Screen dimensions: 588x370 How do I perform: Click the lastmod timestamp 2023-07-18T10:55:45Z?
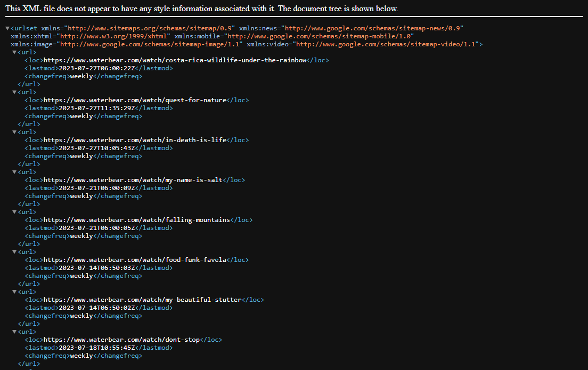(96, 347)
